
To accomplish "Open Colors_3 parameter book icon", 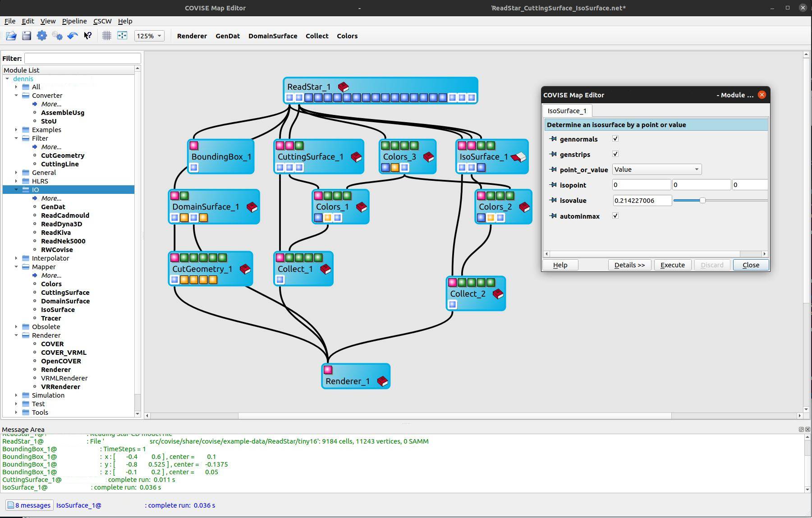I will tap(428, 157).
